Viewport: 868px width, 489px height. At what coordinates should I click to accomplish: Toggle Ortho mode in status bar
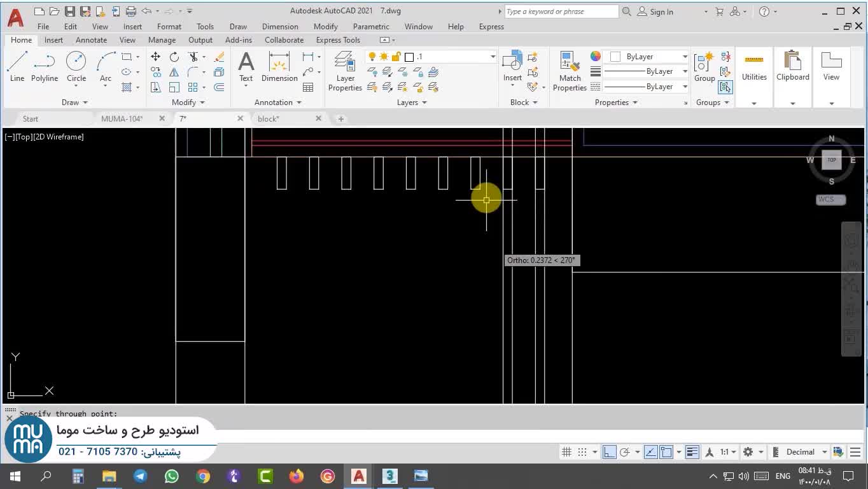pos(609,452)
